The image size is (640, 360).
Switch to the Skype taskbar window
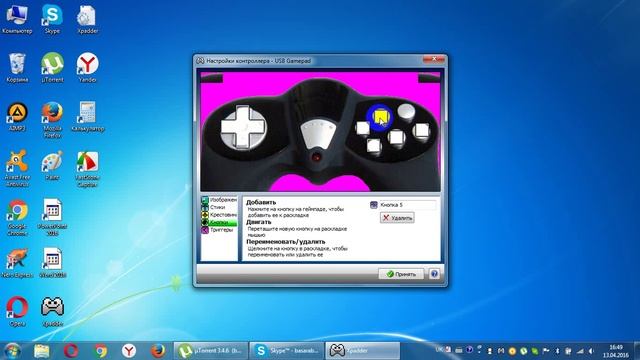287,351
